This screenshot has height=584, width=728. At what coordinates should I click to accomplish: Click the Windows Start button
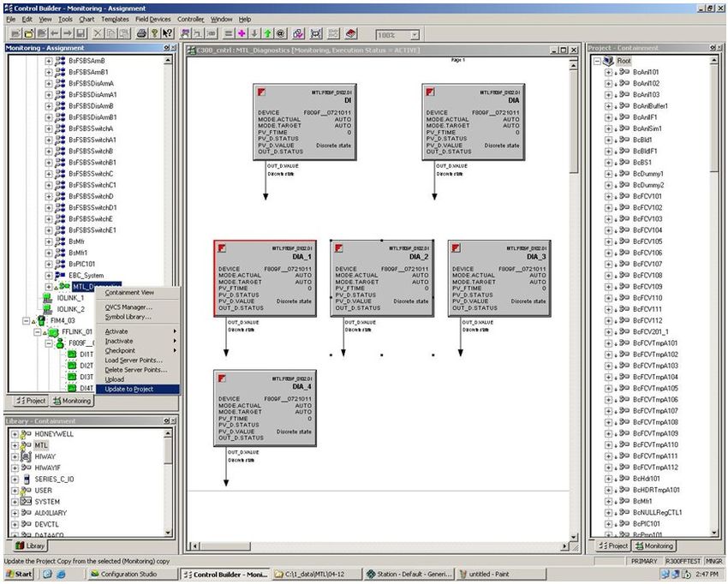point(19,575)
